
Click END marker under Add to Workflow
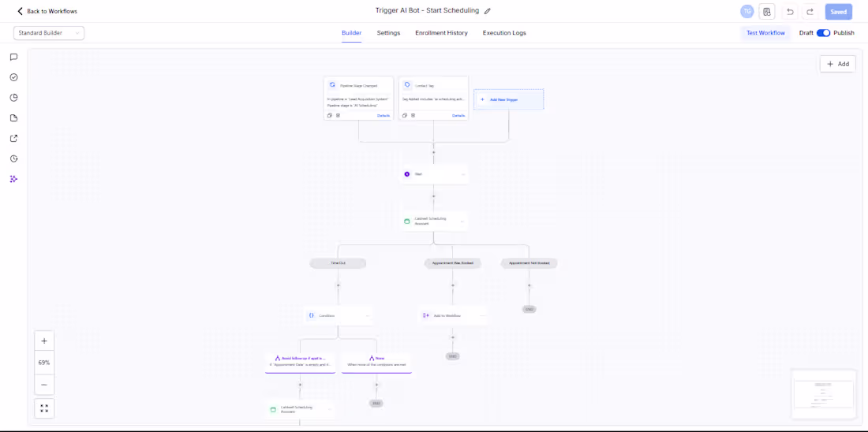(453, 356)
